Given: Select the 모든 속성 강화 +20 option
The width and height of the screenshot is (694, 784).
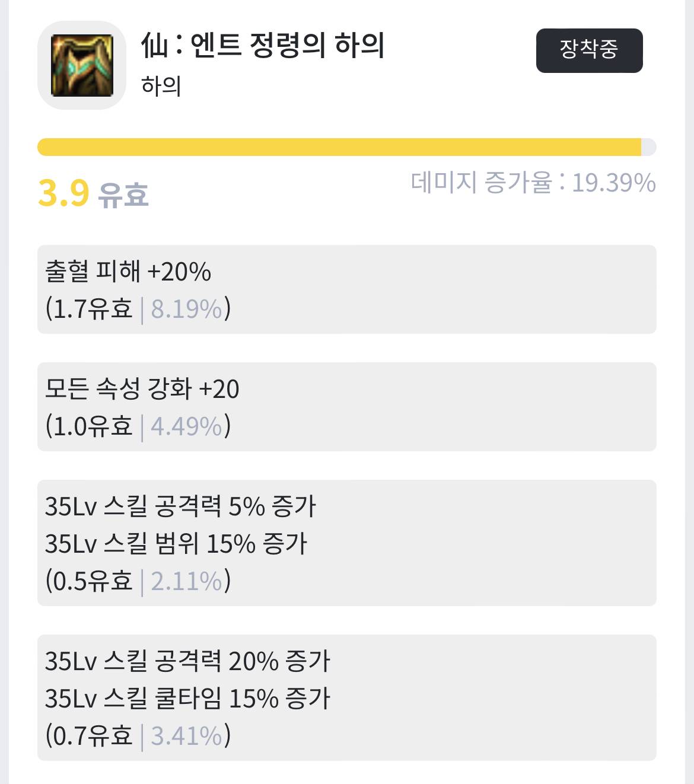Looking at the screenshot, I should pyautogui.click(x=142, y=389).
